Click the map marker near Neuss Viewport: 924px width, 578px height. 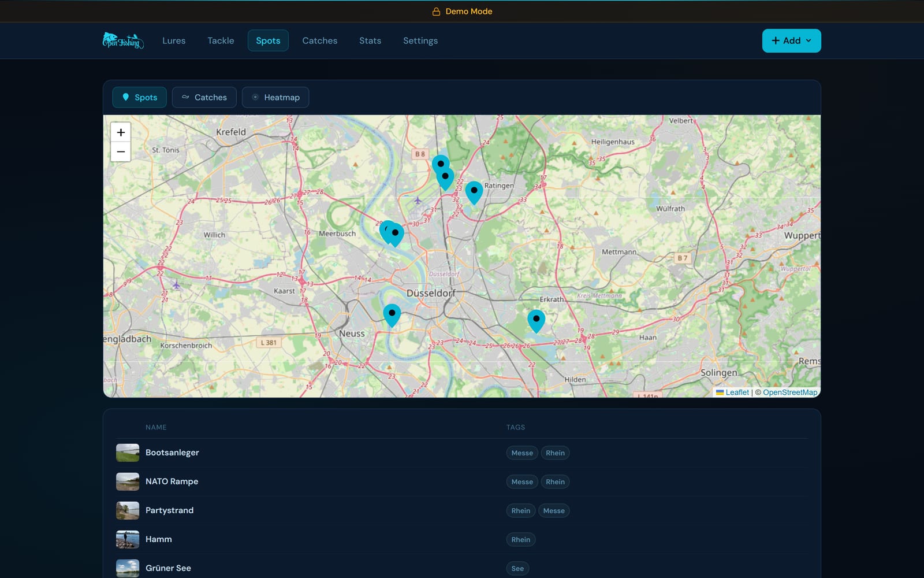[392, 315]
